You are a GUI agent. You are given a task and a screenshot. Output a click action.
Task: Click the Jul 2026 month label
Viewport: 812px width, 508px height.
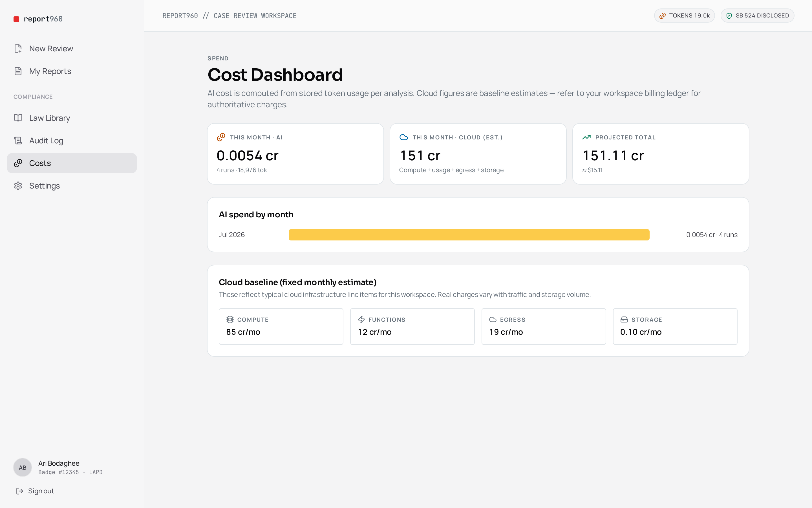tap(231, 235)
